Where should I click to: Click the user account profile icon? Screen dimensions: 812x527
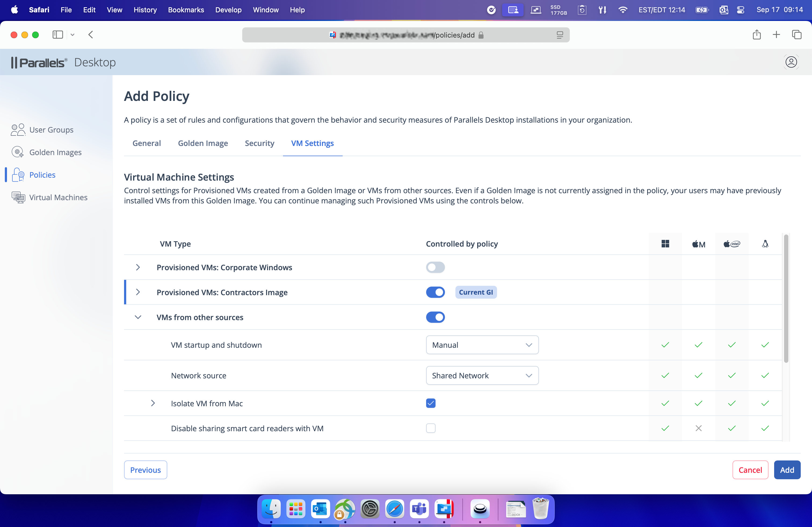(x=791, y=62)
